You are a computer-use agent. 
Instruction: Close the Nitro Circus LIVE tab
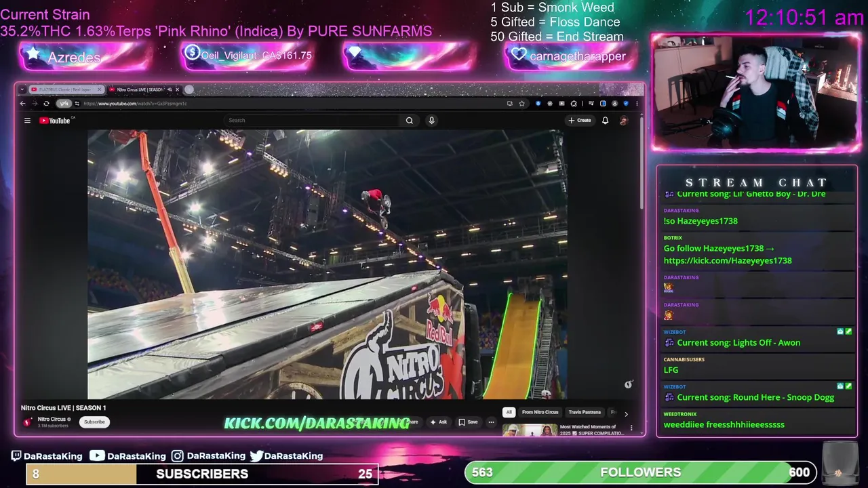[178, 89]
